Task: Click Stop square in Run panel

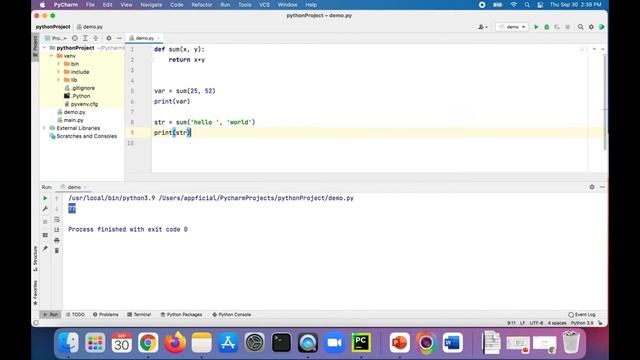Action: (x=45, y=222)
